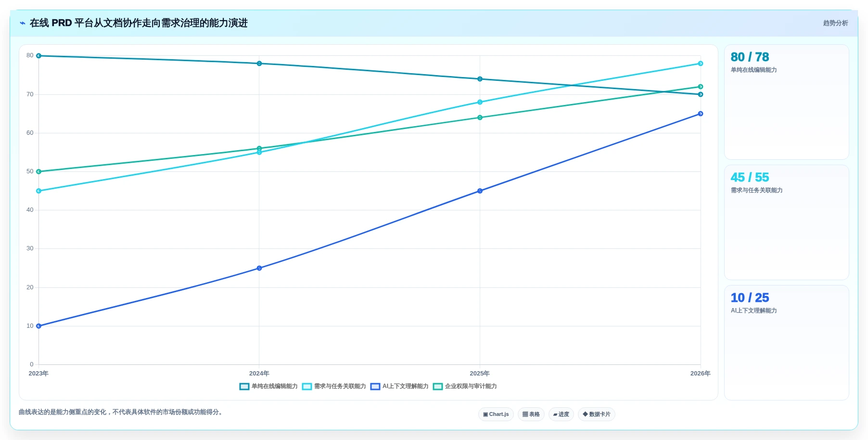Click the 2026年 point at value 70
This screenshot has height=440, width=868.
click(x=701, y=94)
